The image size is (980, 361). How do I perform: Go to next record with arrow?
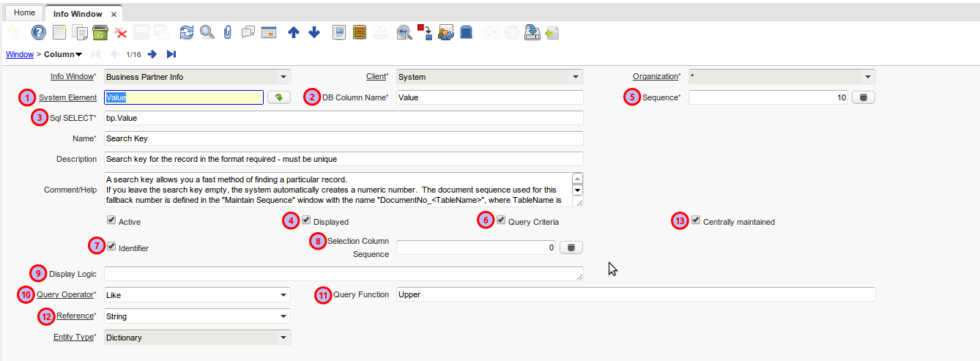[x=152, y=54]
